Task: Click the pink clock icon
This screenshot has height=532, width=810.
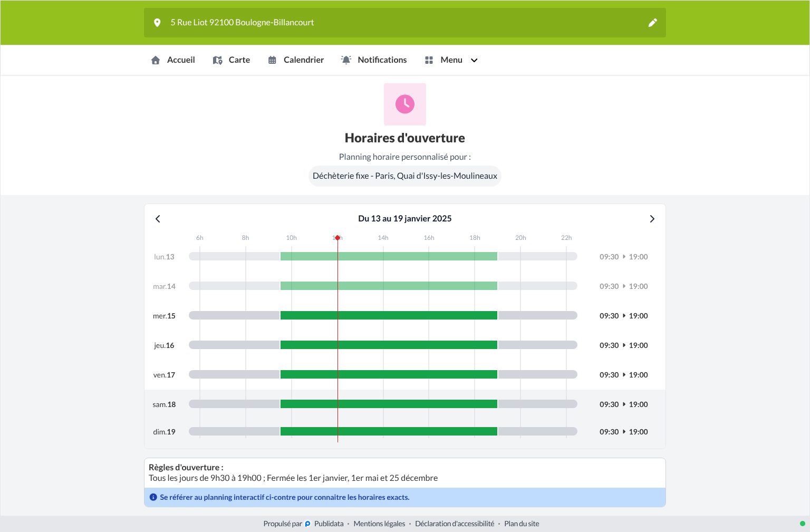Action: pyautogui.click(x=405, y=104)
